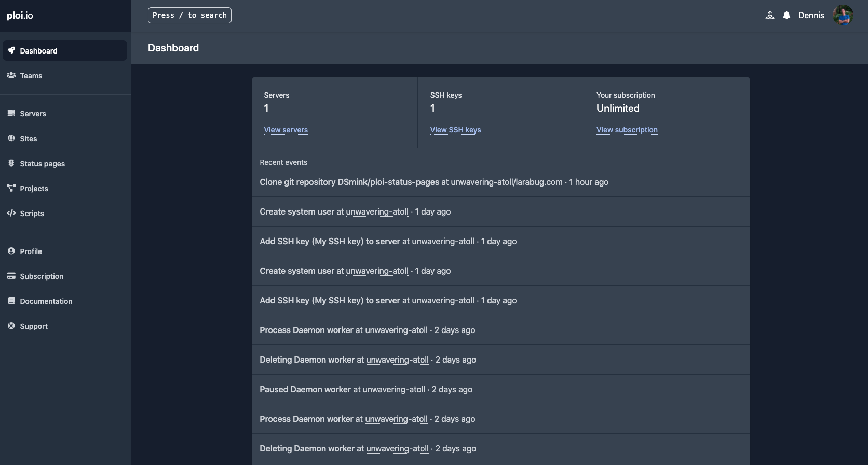Navigate to Projects in sidebar
Viewport: 868px width, 465px height.
pyautogui.click(x=65, y=189)
